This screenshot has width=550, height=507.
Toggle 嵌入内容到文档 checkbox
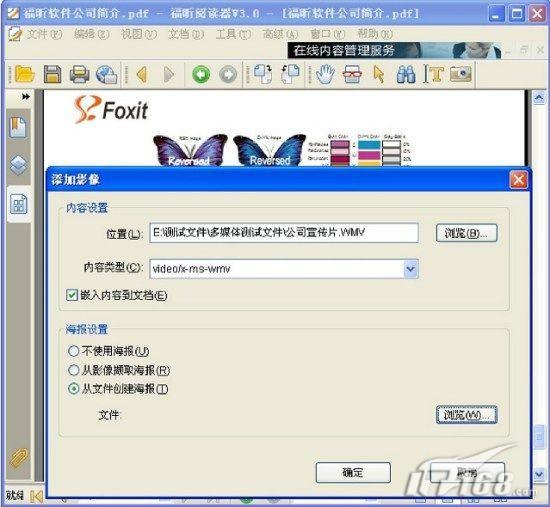72,295
